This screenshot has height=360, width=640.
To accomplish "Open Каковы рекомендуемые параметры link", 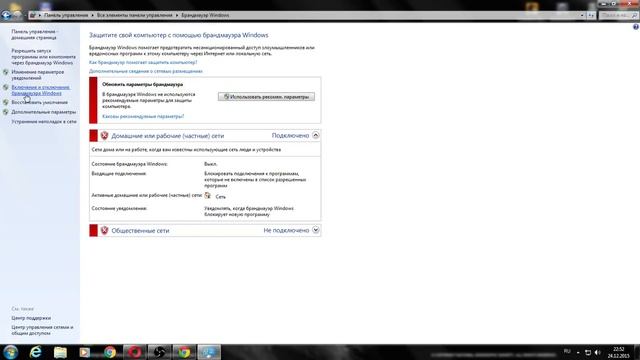I will click(x=143, y=116).
